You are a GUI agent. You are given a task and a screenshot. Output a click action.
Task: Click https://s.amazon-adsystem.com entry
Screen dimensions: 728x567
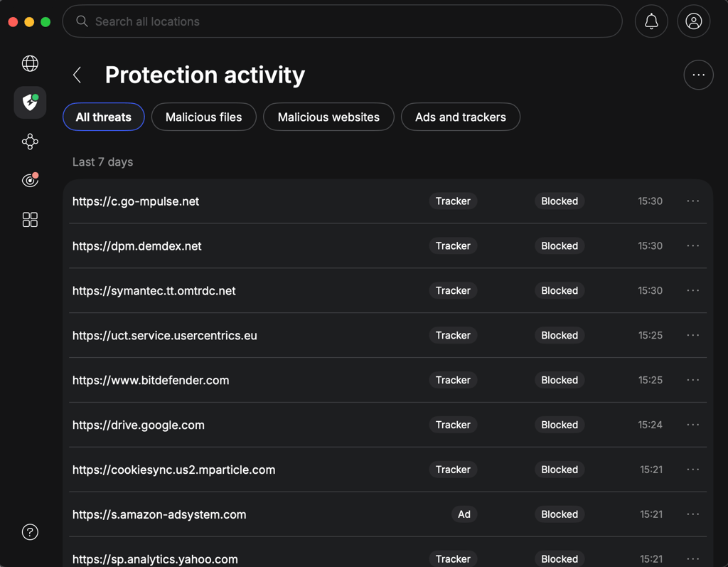click(159, 514)
